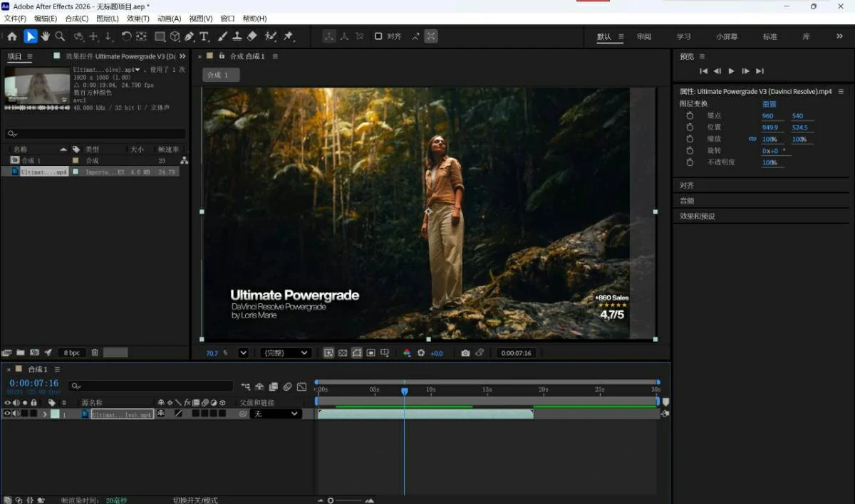Mute audio of layer 1
This screenshot has width=855, height=504.
[x=16, y=414]
